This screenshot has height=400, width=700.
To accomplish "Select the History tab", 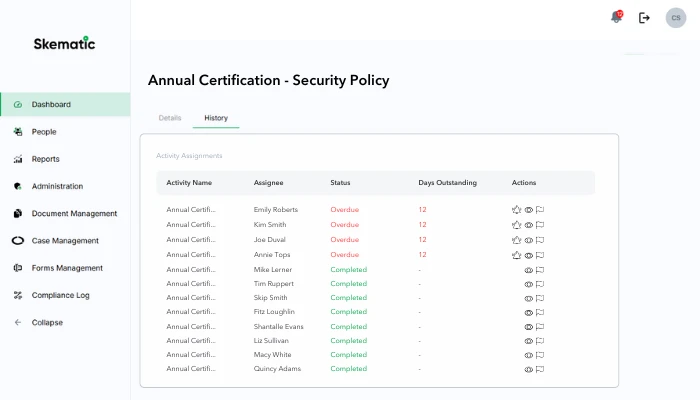I will coord(216,118).
